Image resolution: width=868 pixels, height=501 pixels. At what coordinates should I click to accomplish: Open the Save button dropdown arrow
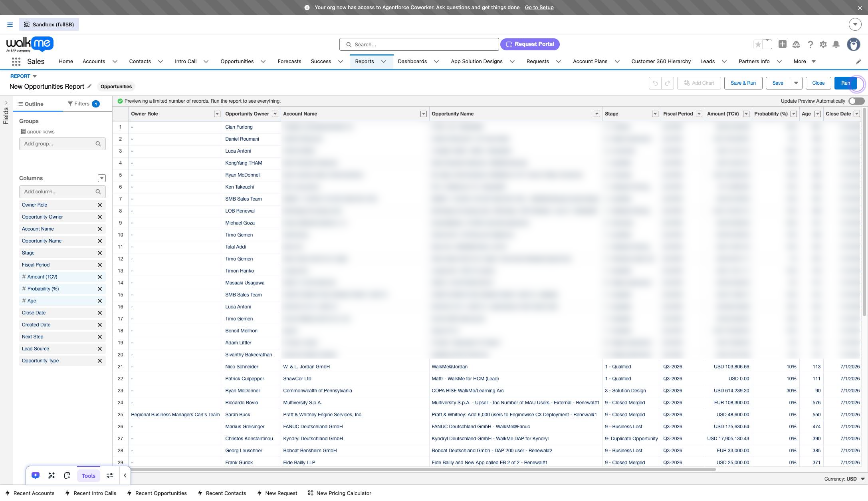796,83
